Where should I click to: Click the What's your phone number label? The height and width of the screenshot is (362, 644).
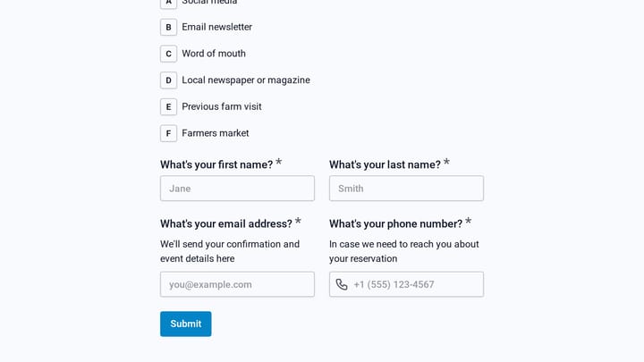click(x=396, y=223)
